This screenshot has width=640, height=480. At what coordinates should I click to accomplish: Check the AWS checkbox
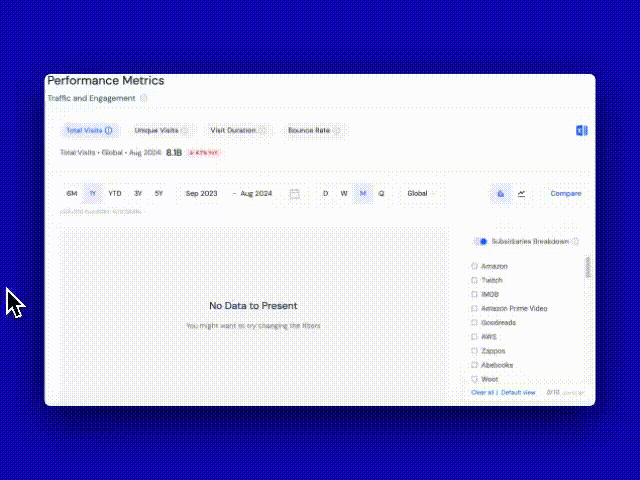(474, 337)
